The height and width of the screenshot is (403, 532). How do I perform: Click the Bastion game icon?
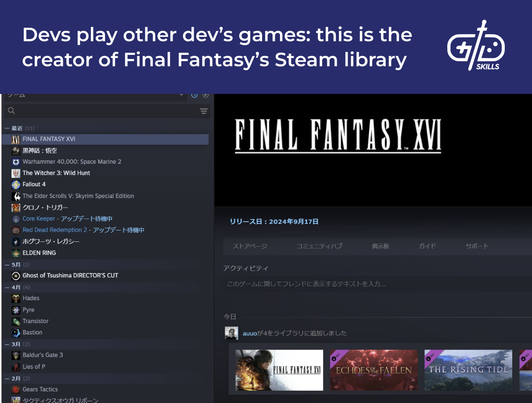coord(16,333)
